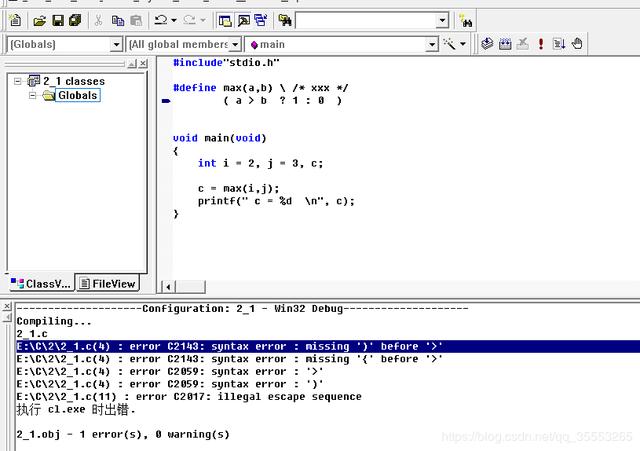Close the Output window pane
The width and height of the screenshot is (640, 451).
tap(7, 307)
